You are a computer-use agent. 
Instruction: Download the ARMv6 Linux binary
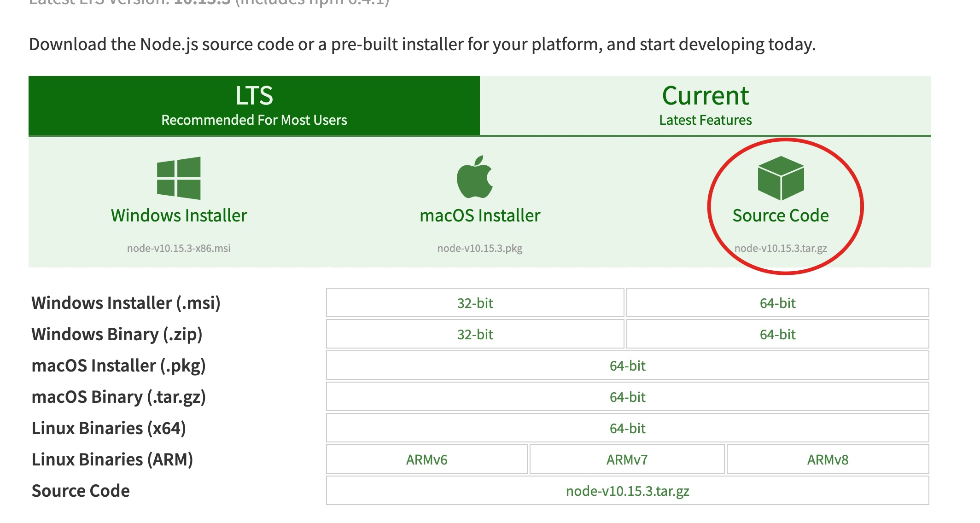(426, 459)
